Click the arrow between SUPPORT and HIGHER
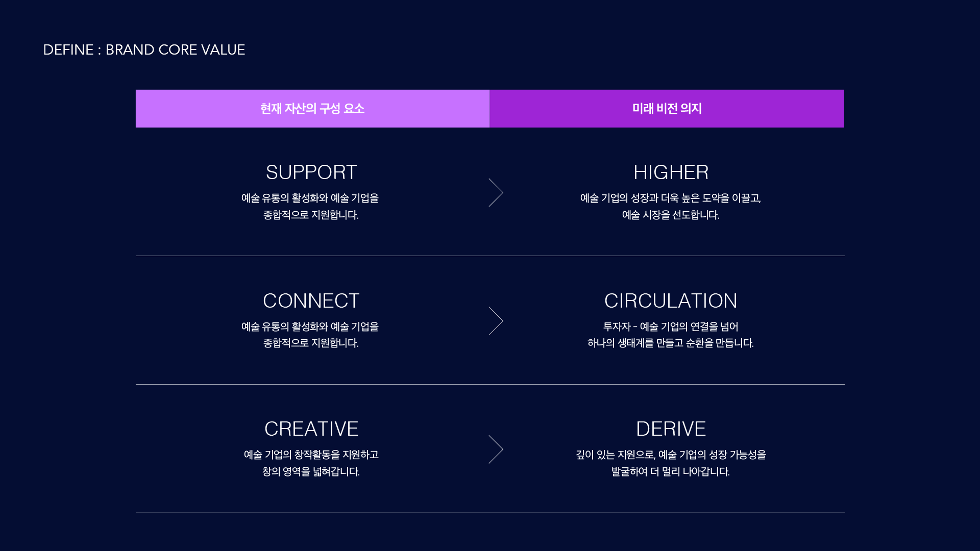Viewport: 980px width, 551px height. 496,192
